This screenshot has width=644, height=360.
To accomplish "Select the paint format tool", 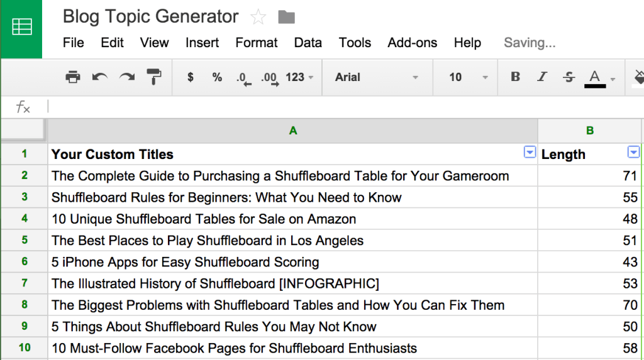I will tap(154, 77).
